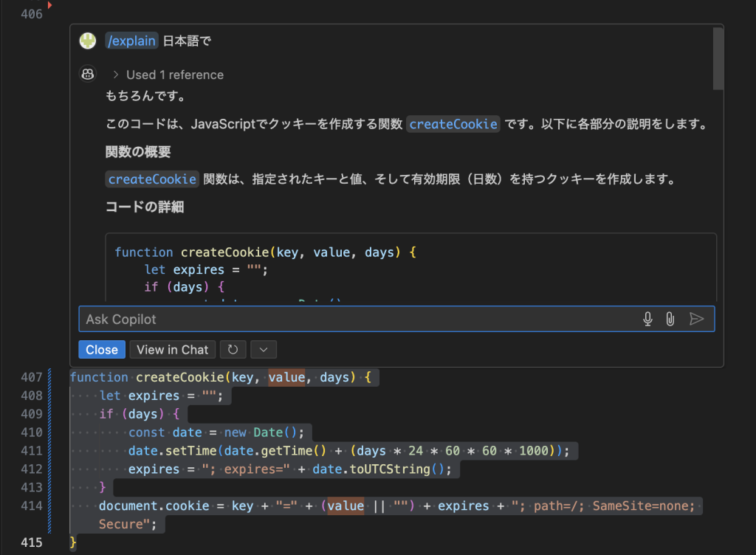Click the inline chat vertical scrollbar
756x555 pixels.
point(718,59)
